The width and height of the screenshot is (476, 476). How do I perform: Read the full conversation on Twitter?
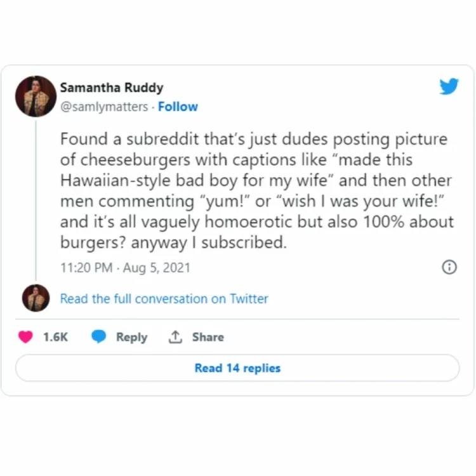[164, 298]
